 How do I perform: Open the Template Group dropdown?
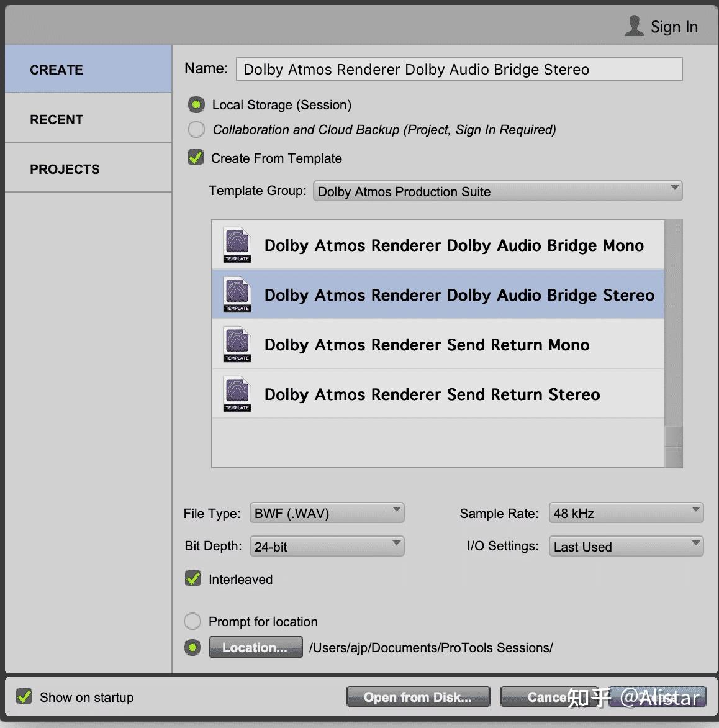tap(497, 191)
